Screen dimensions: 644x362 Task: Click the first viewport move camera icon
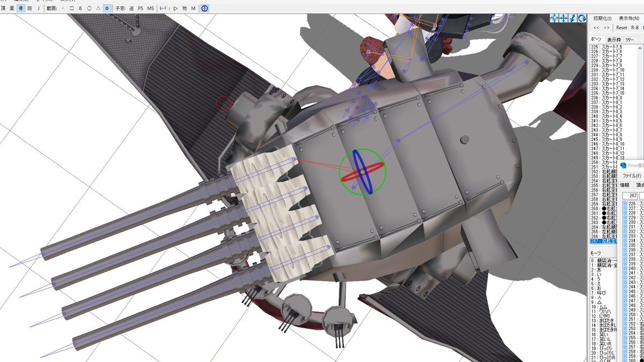pyautogui.click(x=554, y=18)
